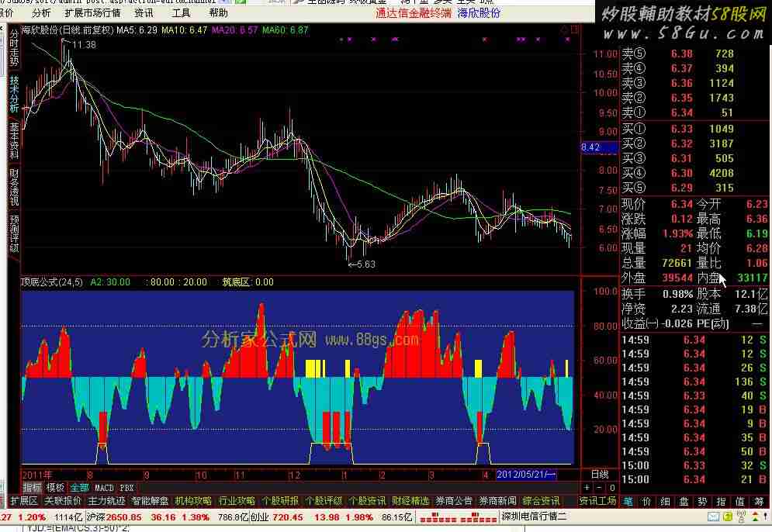
Task: Open the 财务透视 side tab
Action: [14, 187]
